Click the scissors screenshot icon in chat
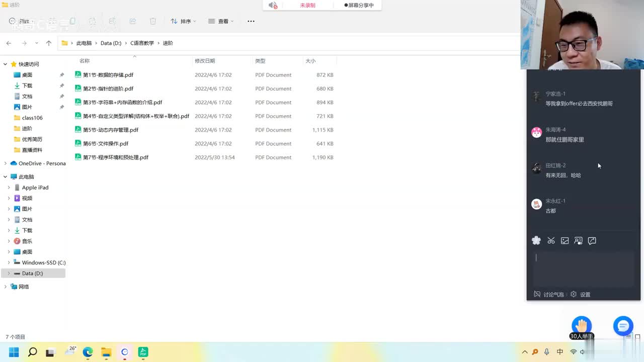The width and height of the screenshot is (644, 362). 551,241
